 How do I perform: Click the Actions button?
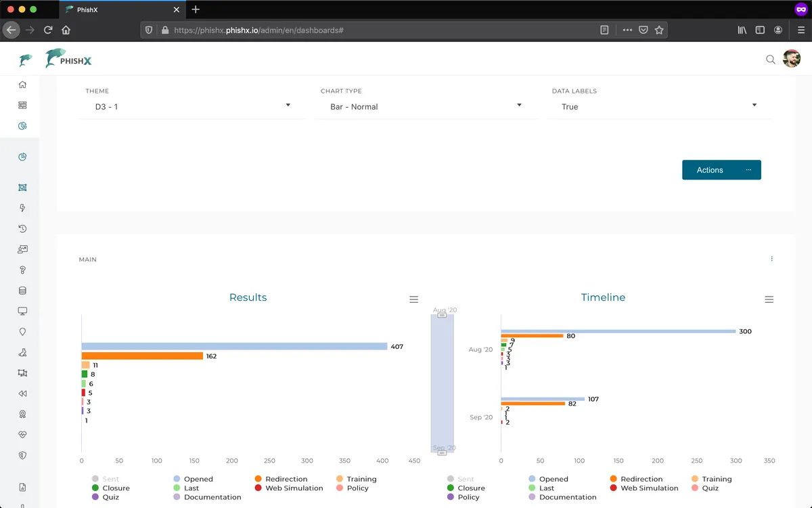coord(721,170)
